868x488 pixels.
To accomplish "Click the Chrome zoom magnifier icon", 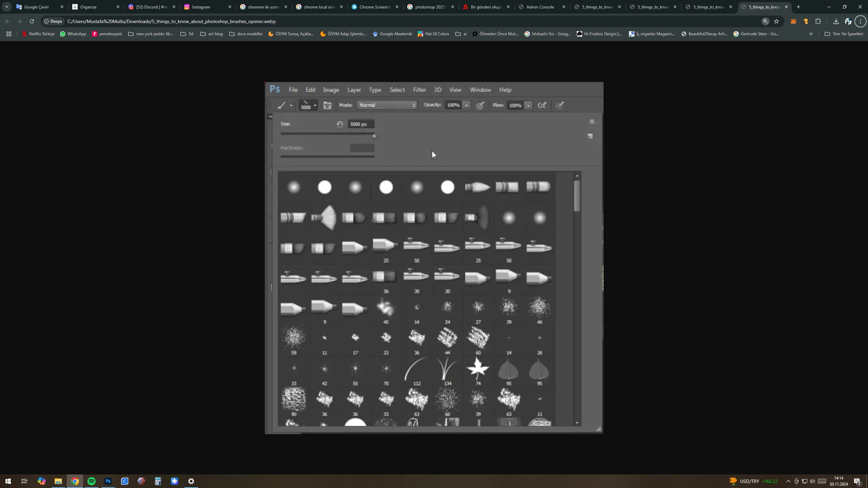I will pos(765,21).
